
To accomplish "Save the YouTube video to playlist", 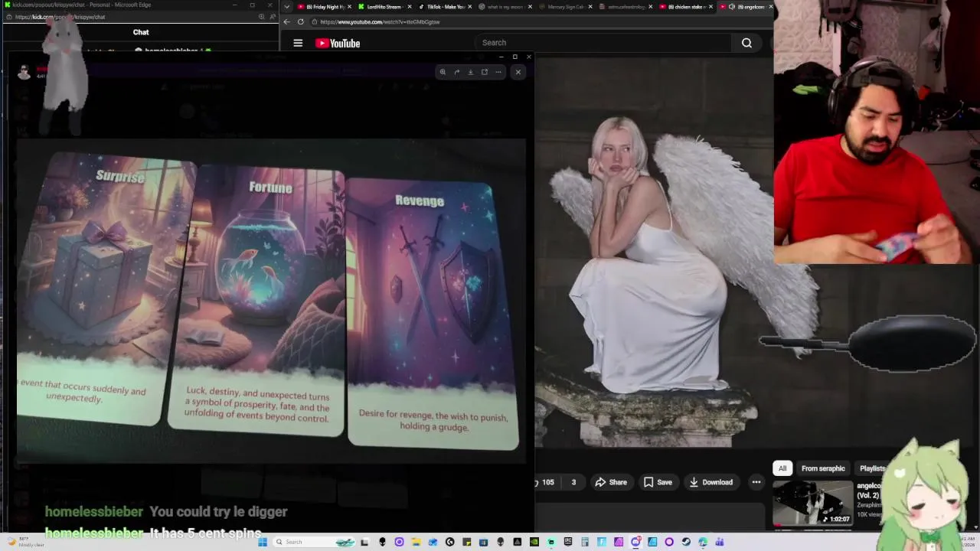I will click(x=658, y=482).
